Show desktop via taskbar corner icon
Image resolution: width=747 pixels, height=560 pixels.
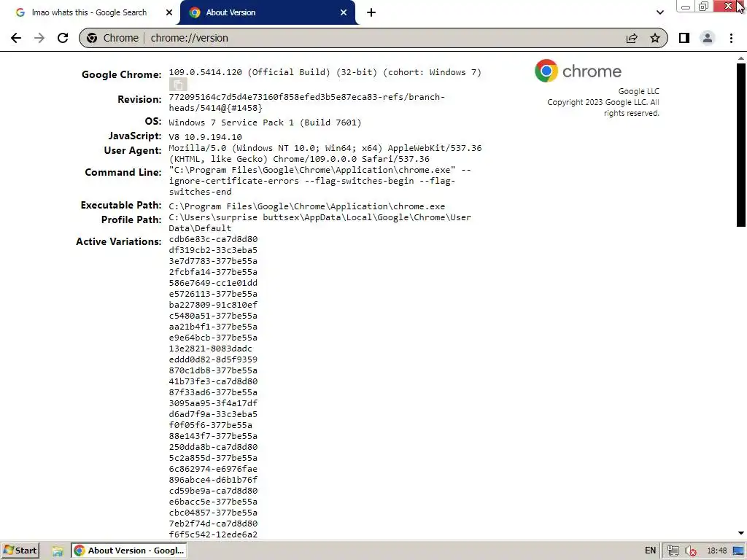point(738,551)
